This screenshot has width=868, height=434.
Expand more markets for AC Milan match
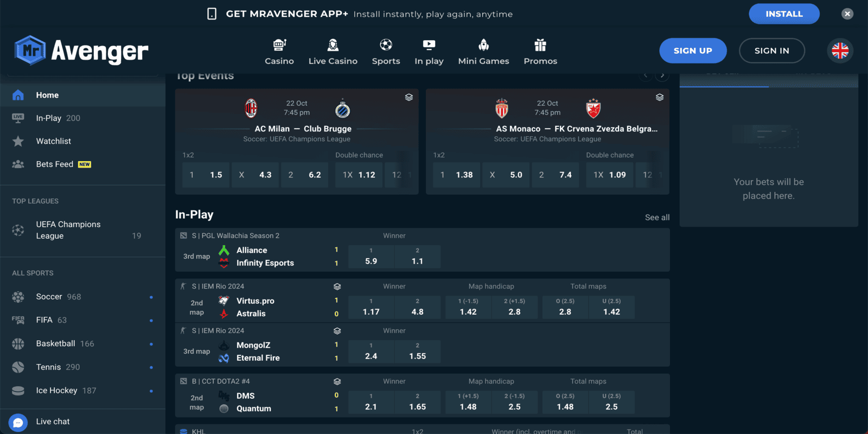[409, 98]
